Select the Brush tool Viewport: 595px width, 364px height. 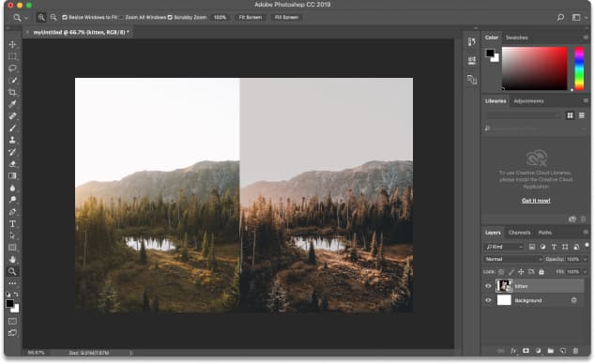pos(12,129)
